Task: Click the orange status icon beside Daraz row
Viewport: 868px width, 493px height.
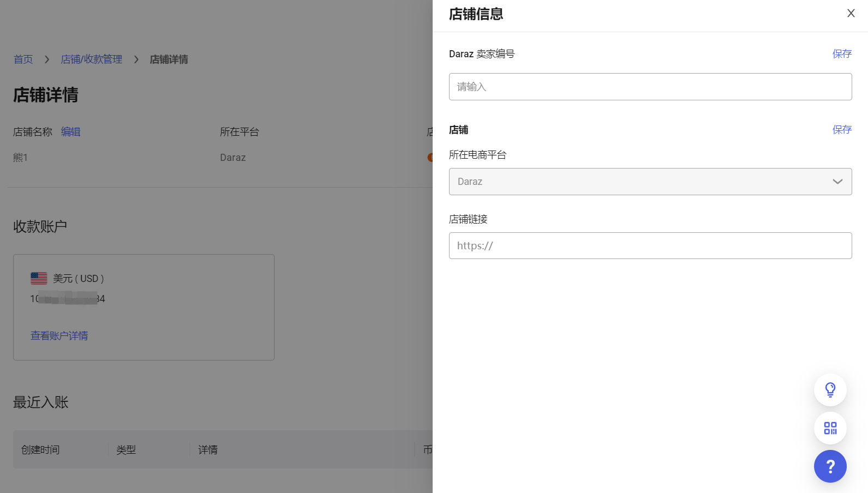Action: tap(430, 158)
